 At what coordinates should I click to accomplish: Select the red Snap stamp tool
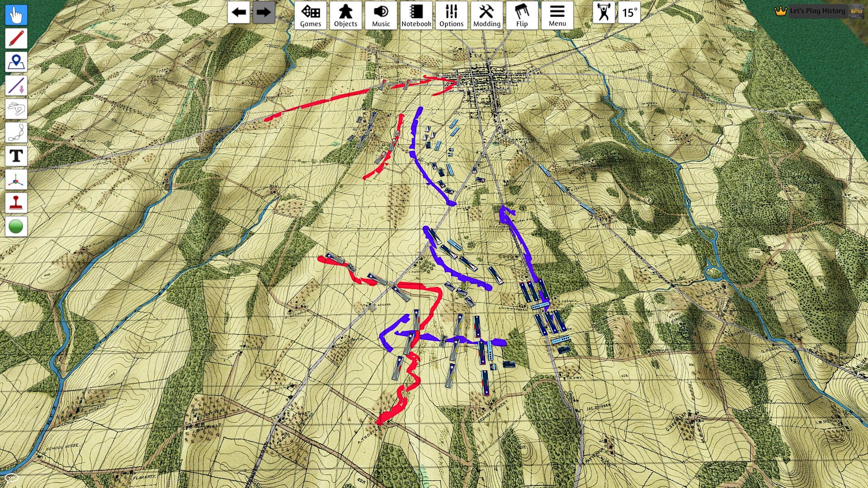16,203
